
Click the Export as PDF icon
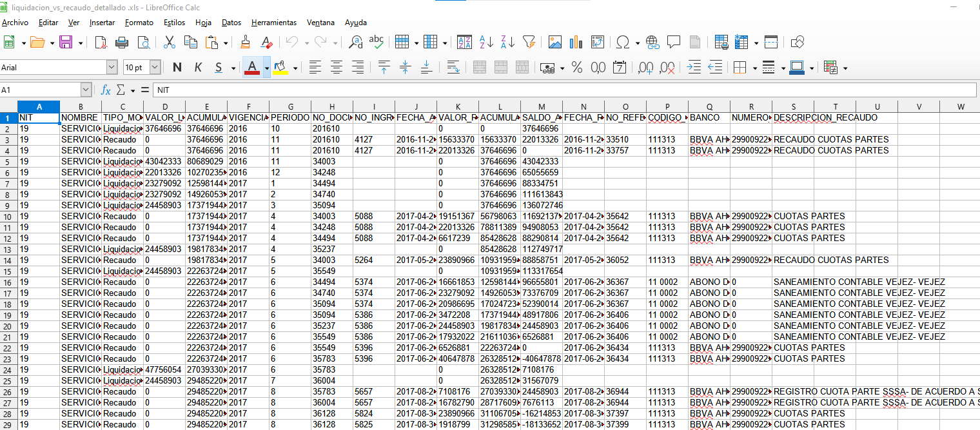coord(101,43)
